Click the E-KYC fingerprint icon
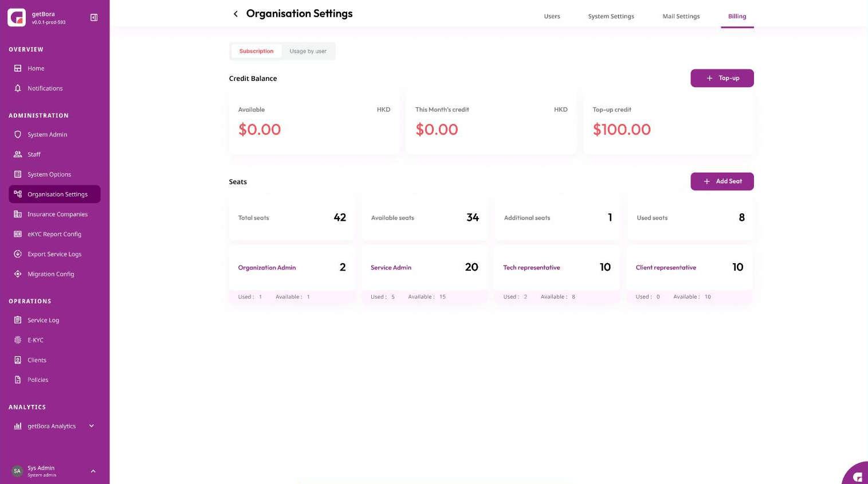 (18, 340)
